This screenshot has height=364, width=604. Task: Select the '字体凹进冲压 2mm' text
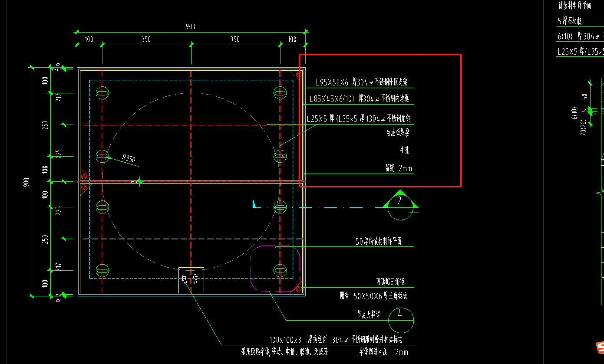[383, 352]
